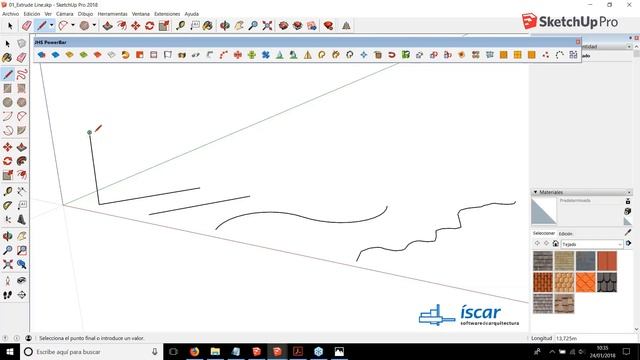Expand the Arc tool dropdown arrow

pyautogui.click(x=73, y=25)
